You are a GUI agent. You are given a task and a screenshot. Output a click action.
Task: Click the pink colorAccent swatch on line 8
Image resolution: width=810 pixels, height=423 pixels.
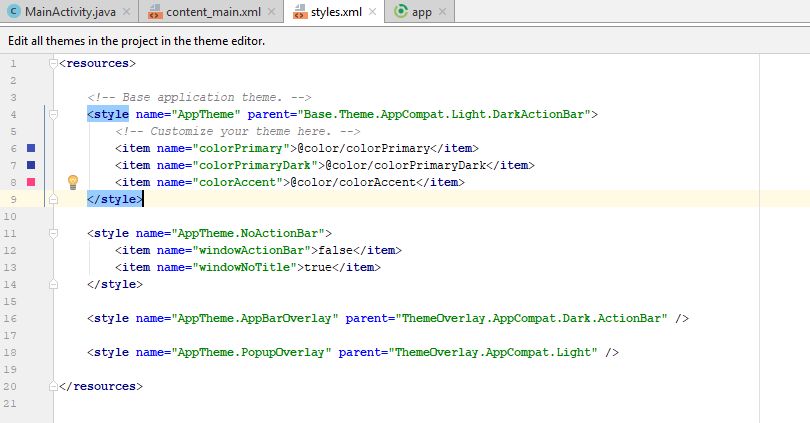(31, 182)
